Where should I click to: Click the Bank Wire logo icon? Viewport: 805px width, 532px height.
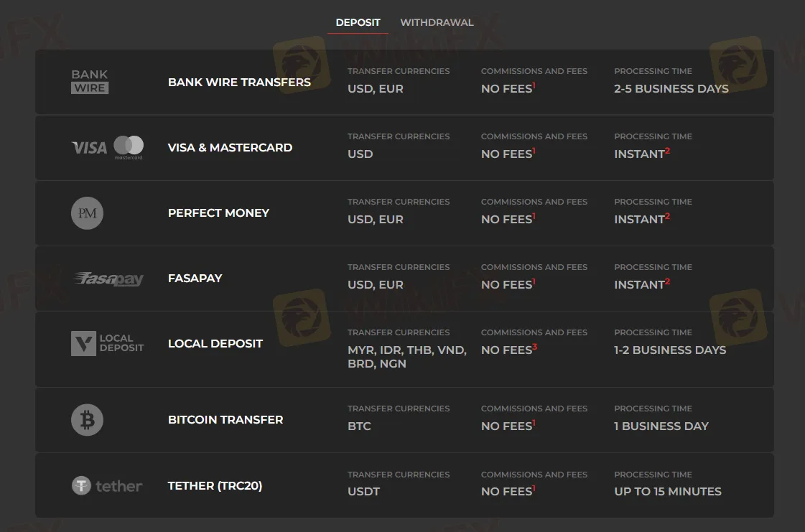[x=90, y=82]
